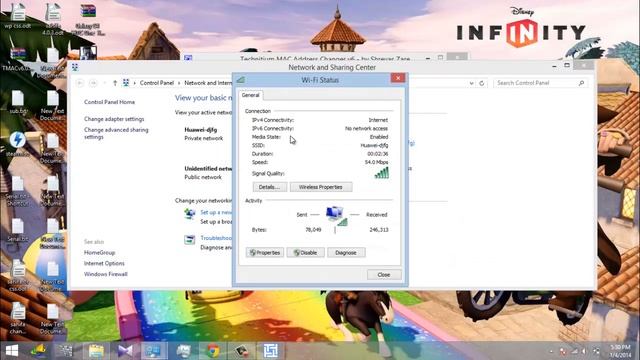The height and width of the screenshot is (360, 640).
Task: Click the signal quality bars indicator
Action: click(382, 173)
